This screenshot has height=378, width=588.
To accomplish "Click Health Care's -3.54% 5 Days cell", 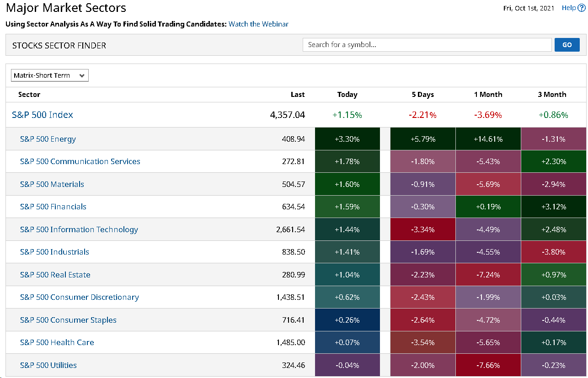I will point(423,342).
